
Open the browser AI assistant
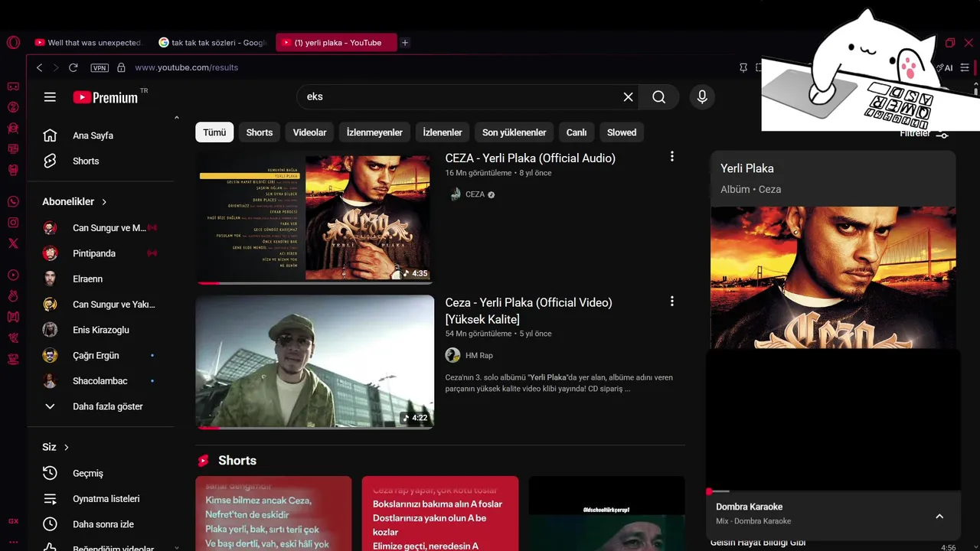coord(945,67)
